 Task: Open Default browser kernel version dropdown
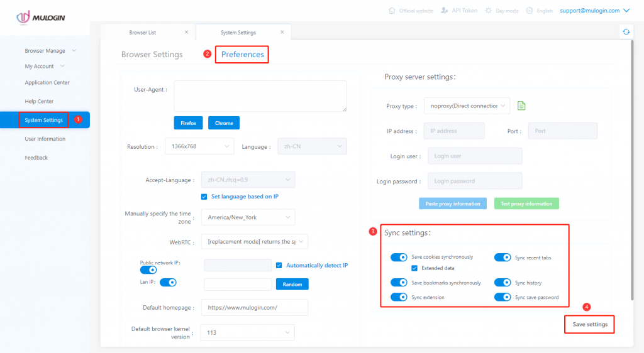click(248, 332)
